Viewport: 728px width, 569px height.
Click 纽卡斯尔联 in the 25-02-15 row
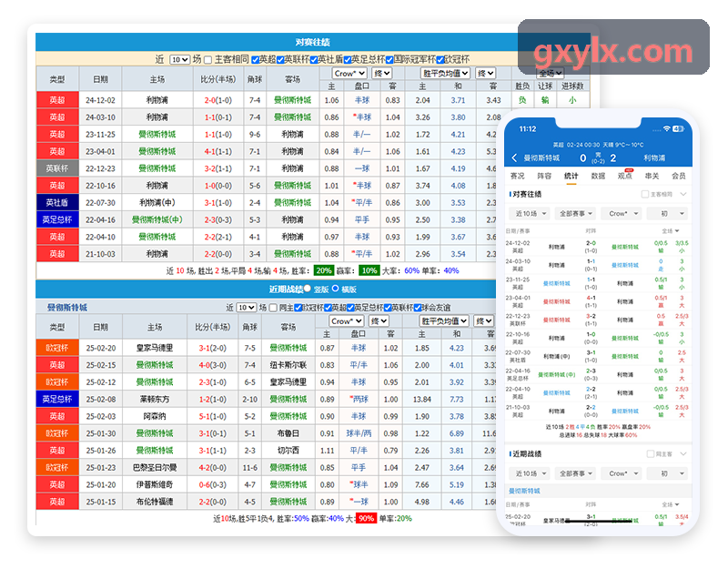tap(288, 365)
